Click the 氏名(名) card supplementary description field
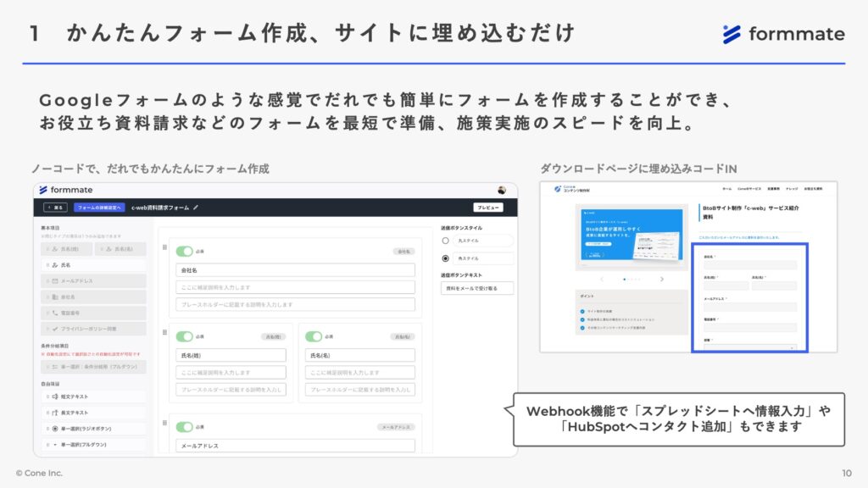 359,373
